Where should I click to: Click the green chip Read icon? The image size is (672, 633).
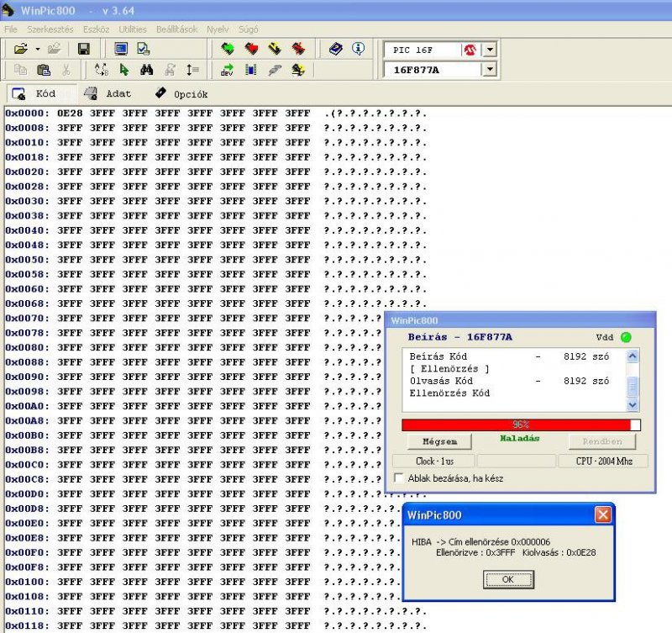pos(228,49)
